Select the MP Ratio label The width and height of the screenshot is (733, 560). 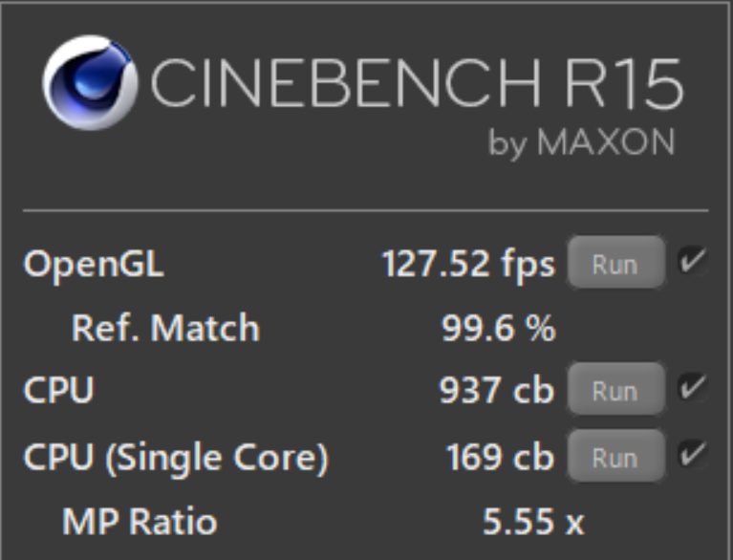pyautogui.click(x=140, y=523)
